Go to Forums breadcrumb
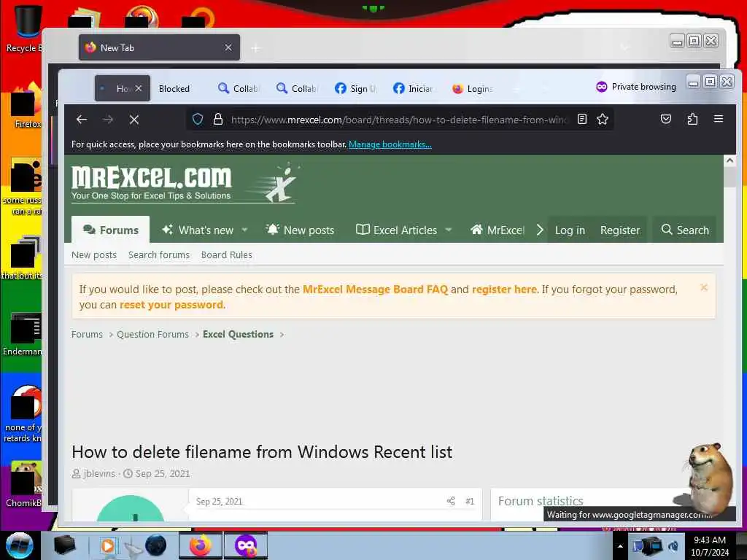 [87, 334]
